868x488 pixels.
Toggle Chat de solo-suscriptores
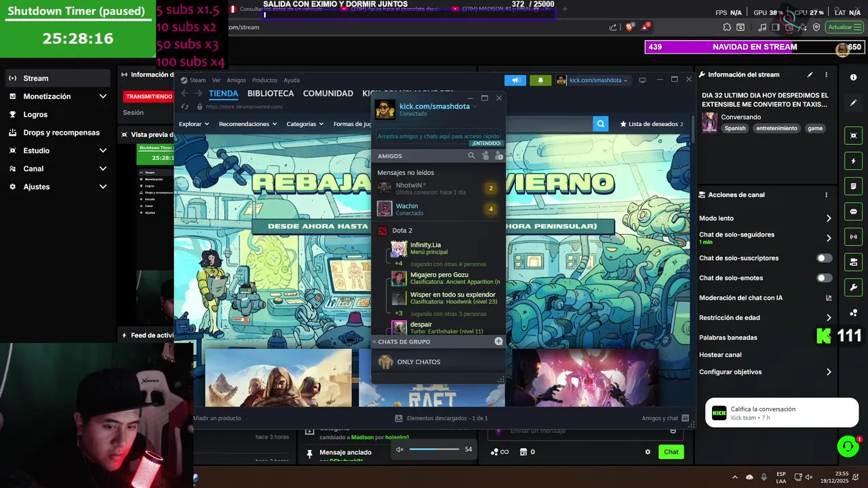(824, 258)
